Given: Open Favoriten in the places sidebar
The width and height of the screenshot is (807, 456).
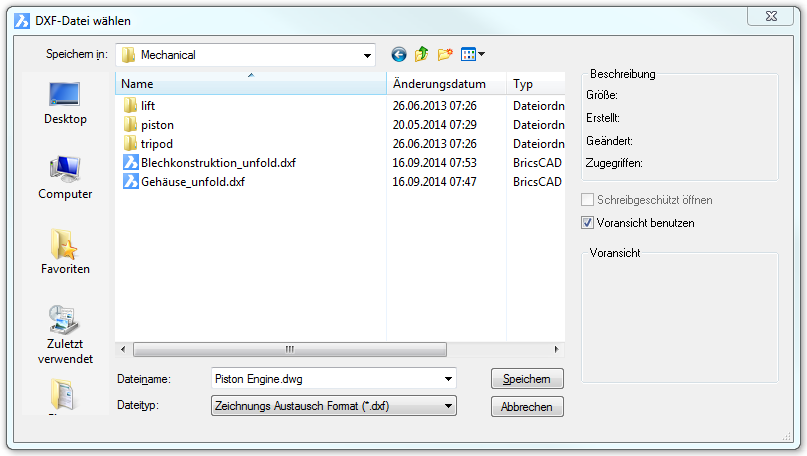Looking at the screenshot, I should click(65, 252).
